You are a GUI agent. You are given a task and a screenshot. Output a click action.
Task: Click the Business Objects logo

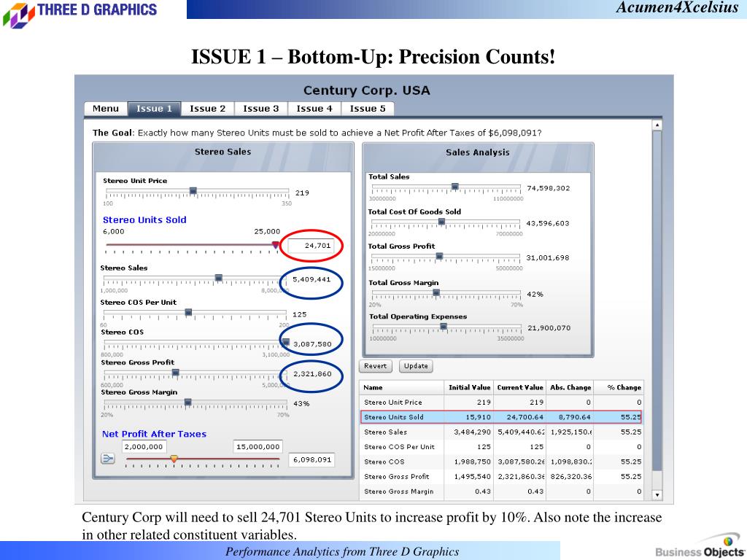700,547
